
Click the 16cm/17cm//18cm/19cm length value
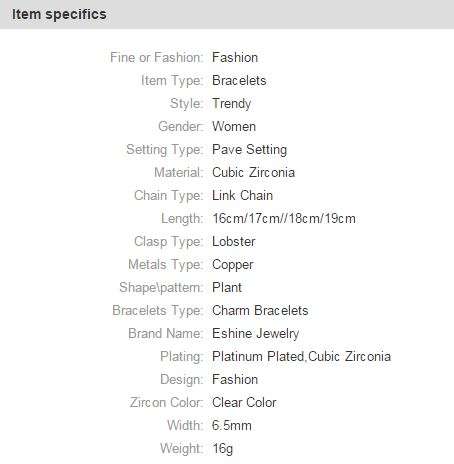pos(284,219)
